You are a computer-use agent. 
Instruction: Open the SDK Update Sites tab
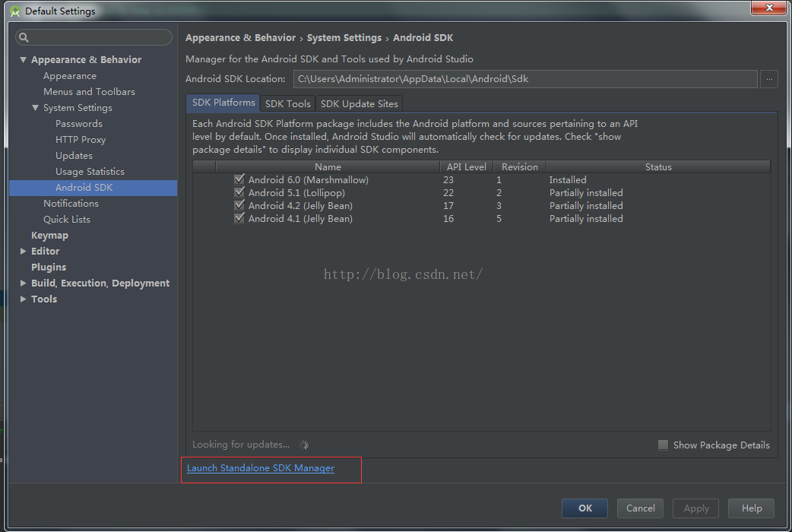359,103
